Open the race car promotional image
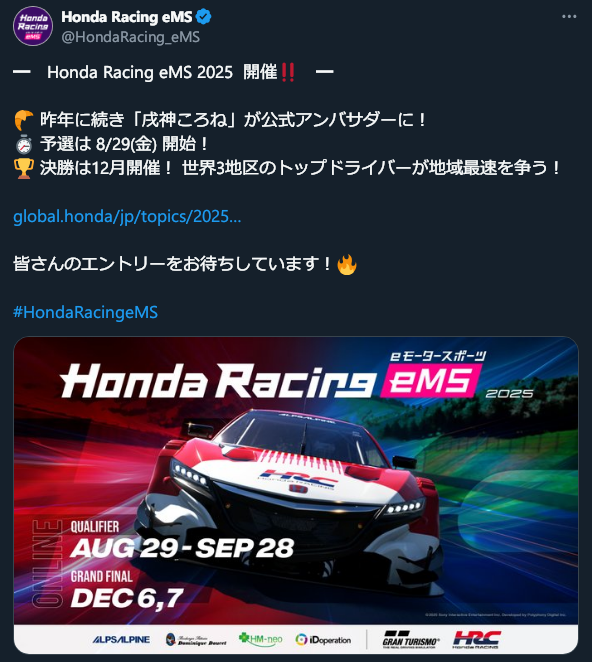The image size is (592, 662). tap(296, 495)
